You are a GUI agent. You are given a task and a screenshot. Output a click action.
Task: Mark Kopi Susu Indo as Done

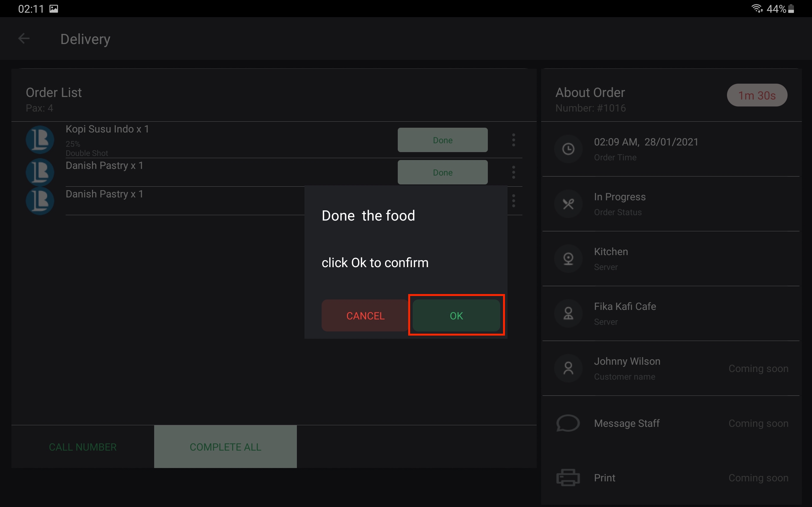pyautogui.click(x=442, y=140)
